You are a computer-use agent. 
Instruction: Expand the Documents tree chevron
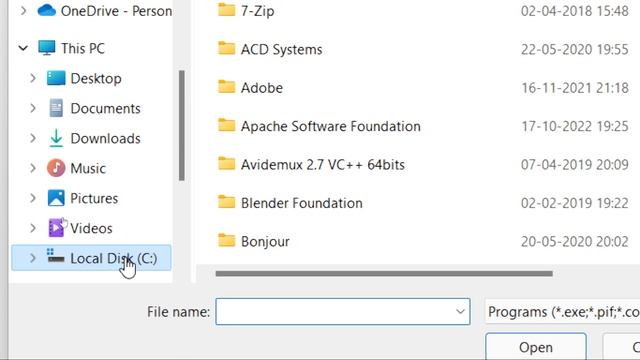(x=33, y=108)
